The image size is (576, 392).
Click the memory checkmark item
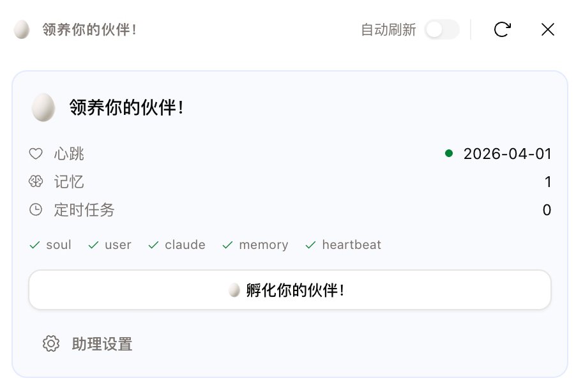point(255,245)
